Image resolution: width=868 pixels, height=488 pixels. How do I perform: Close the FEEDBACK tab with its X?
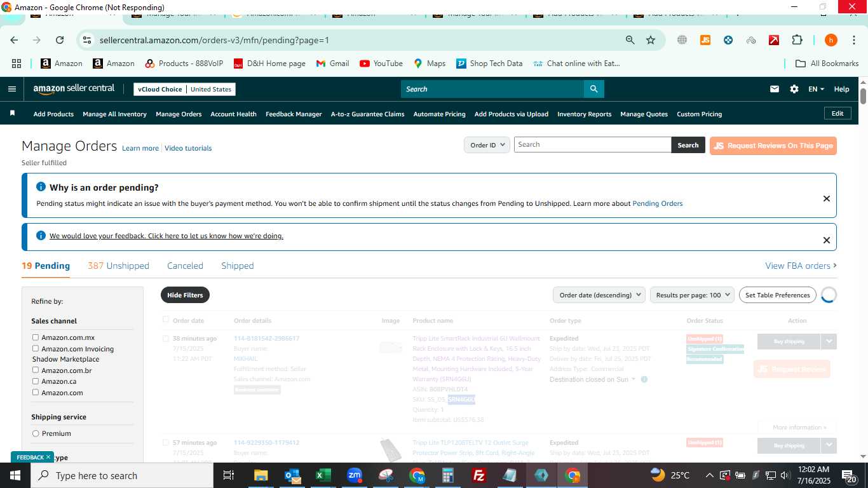pos(48,457)
